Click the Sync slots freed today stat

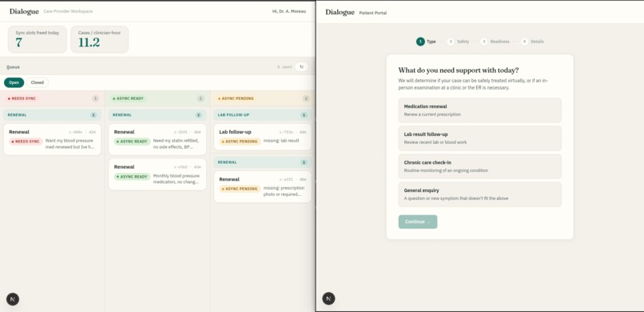38,39
